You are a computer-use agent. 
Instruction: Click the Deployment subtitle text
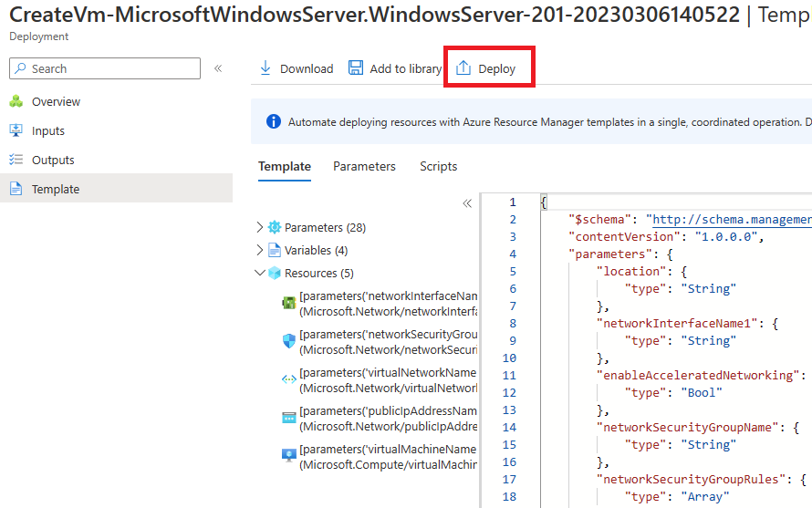(x=39, y=36)
